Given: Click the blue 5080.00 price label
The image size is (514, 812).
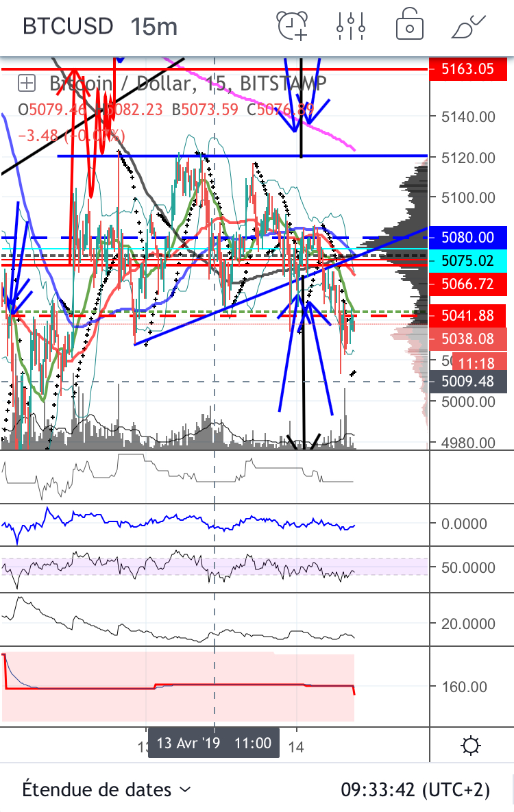Looking at the screenshot, I should click(x=469, y=237).
